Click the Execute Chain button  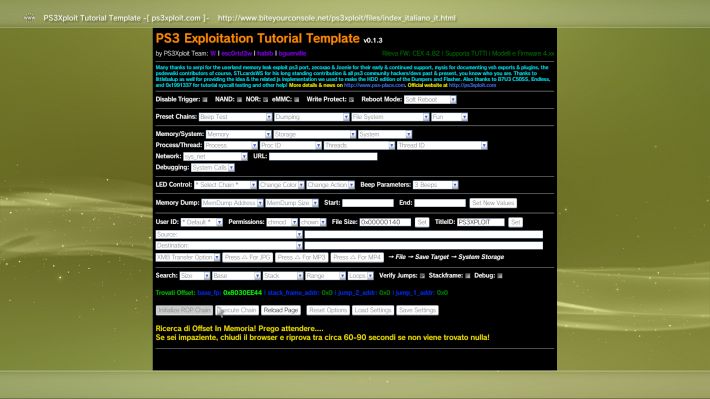[237, 310]
